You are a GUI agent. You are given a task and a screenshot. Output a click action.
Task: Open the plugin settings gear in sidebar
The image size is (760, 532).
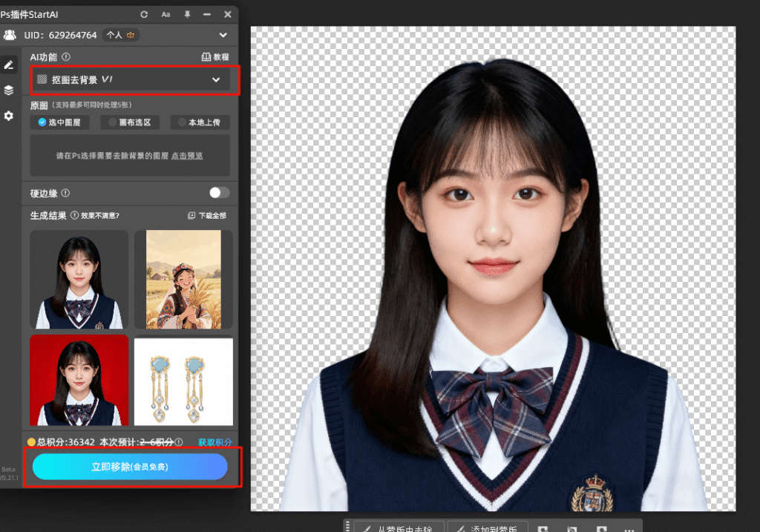click(x=10, y=116)
